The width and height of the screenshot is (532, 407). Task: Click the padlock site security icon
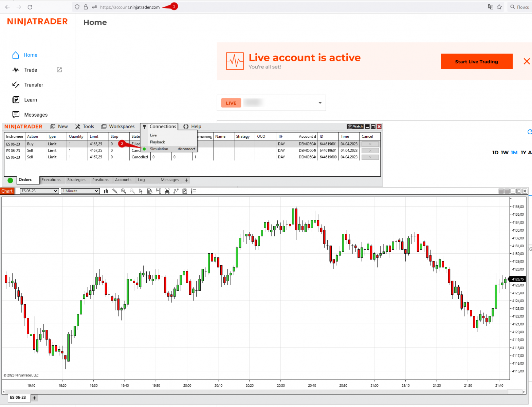coord(86,7)
